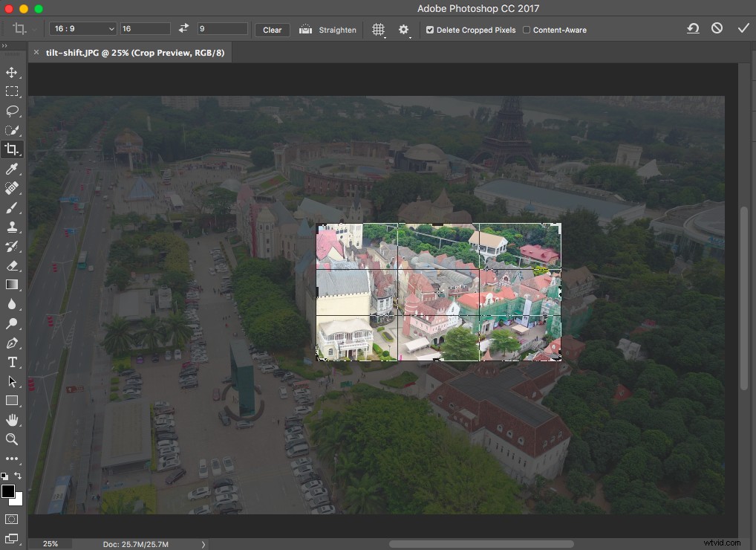
Task: Swap width and height values with arrows icon
Action: [x=183, y=27]
